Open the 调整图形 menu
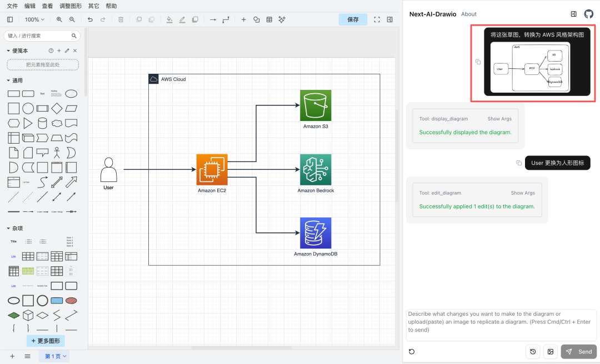The height and width of the screenshot is (364, 600). tap(71, 6)
